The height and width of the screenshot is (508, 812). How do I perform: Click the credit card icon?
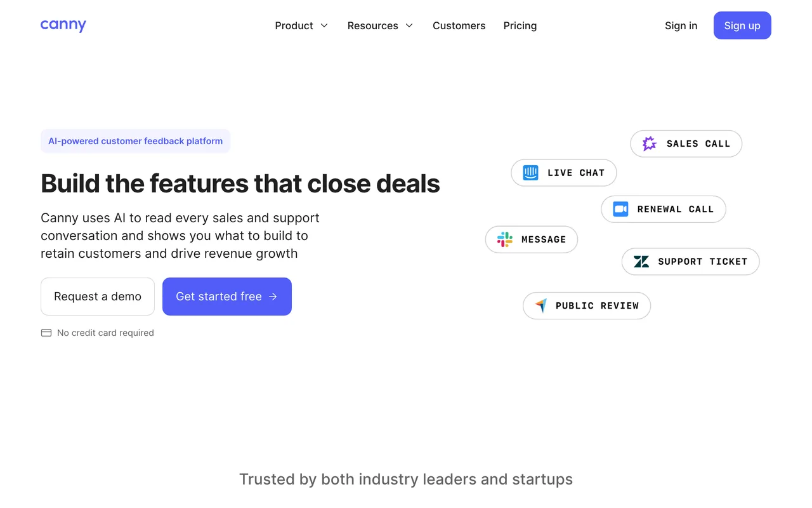tap(46, 333)
